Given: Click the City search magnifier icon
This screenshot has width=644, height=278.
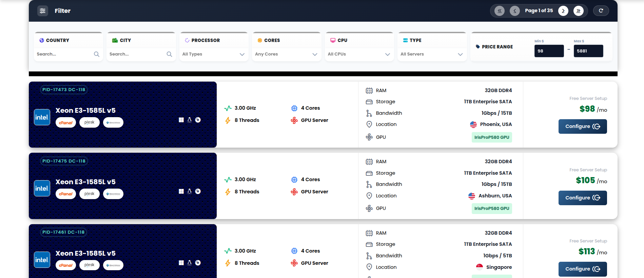Looking at the screenshot, I should [x=169, y=54].
